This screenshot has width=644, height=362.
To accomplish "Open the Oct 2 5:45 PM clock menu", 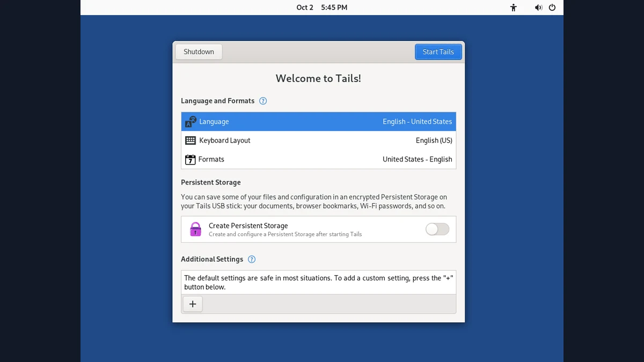I will point(322,8).
